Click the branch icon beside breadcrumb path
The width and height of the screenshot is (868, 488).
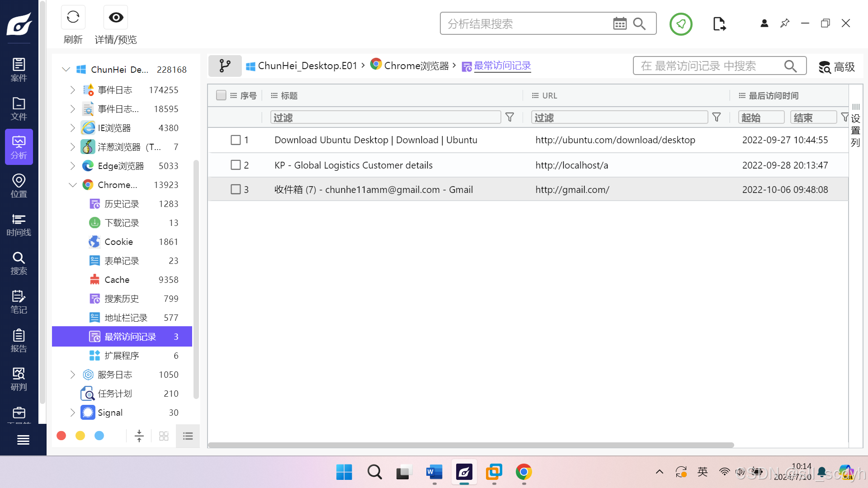(x=225, y=66)
